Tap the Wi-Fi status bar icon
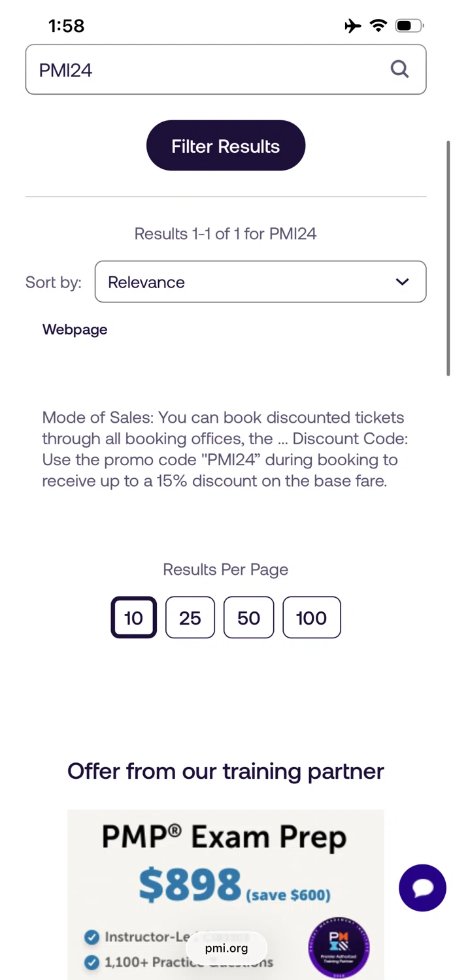Viewport: 453px width, 980px height. coord(378,25)
